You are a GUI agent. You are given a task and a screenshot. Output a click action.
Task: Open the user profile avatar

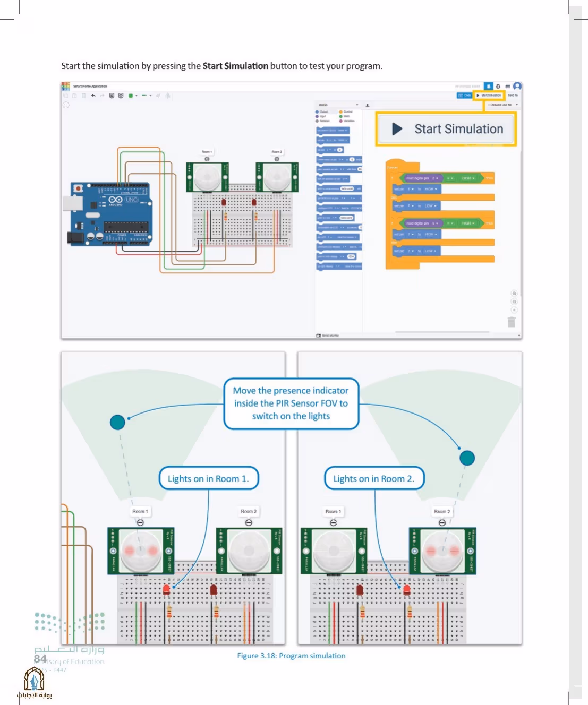(517, 86)
